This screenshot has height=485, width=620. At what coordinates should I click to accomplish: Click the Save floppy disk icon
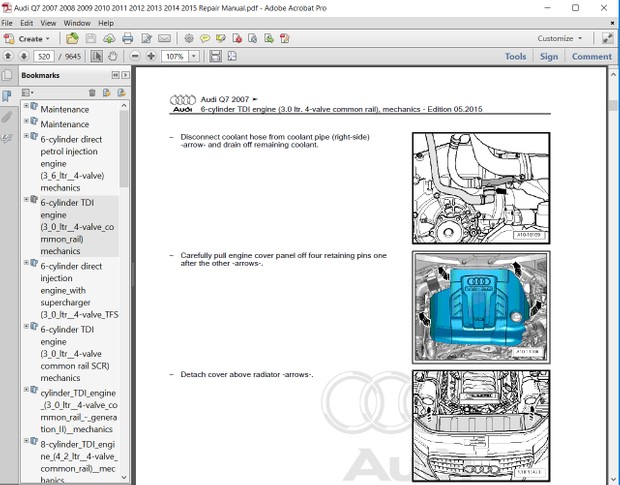point(91,38)
